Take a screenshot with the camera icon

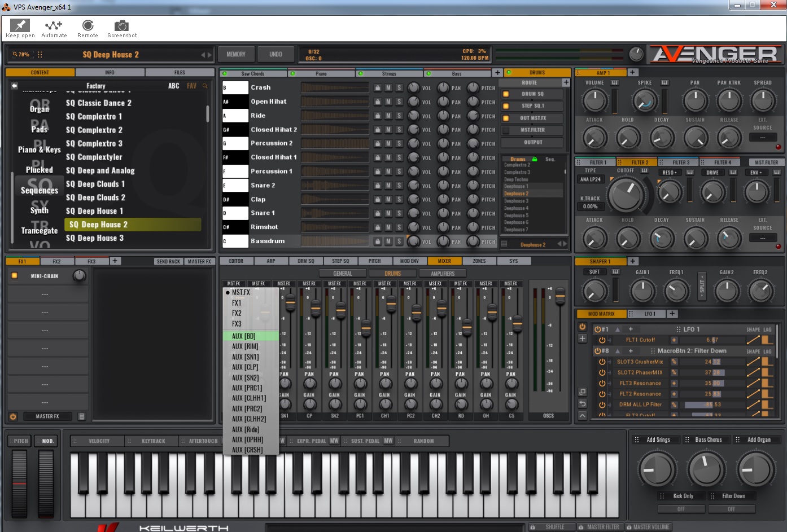(121, 25)
